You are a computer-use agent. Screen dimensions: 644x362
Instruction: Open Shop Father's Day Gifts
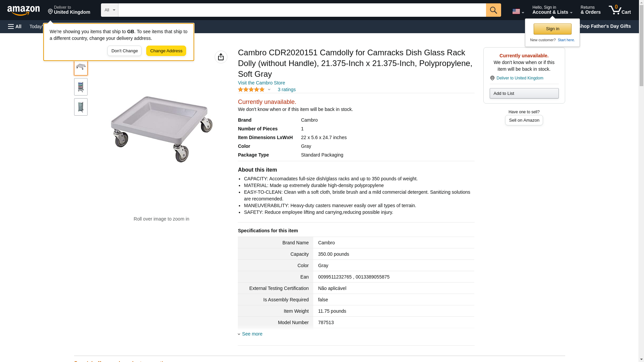click(604, 26)
